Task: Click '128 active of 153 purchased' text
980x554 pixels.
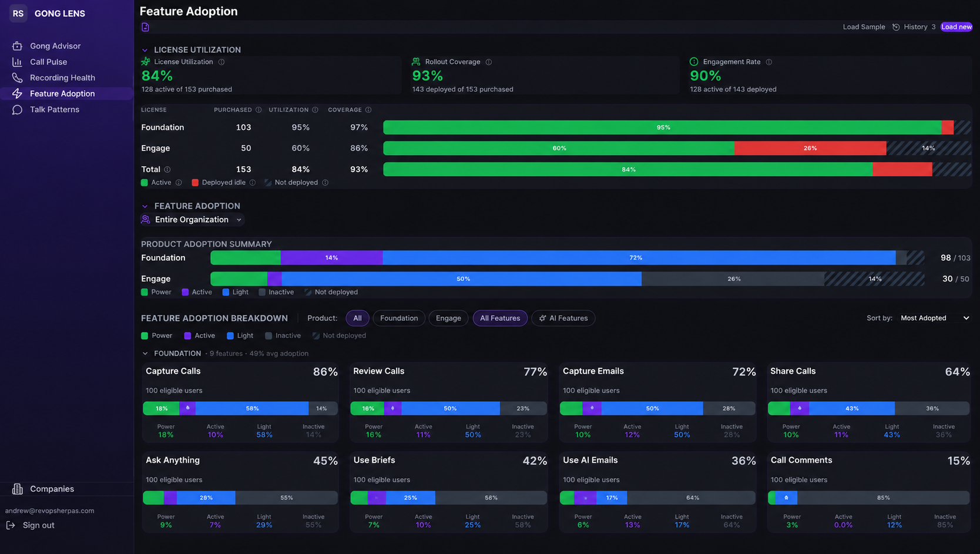Action: tap(187, 89)
